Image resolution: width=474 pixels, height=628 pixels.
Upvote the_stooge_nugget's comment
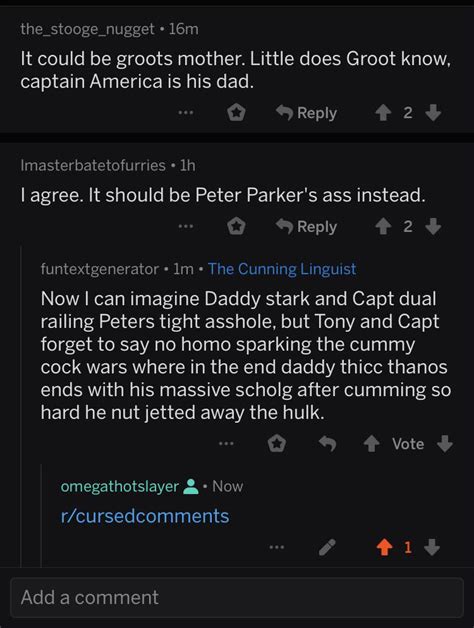tap(383, 113)
